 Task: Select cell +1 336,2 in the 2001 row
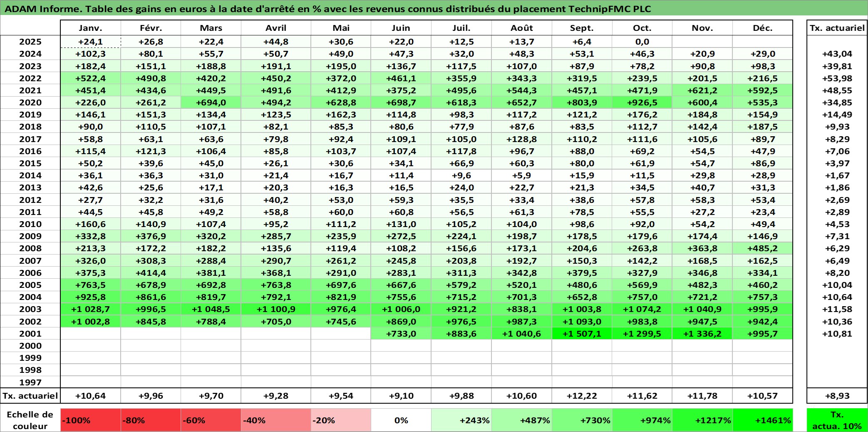[x=702, y=334]
